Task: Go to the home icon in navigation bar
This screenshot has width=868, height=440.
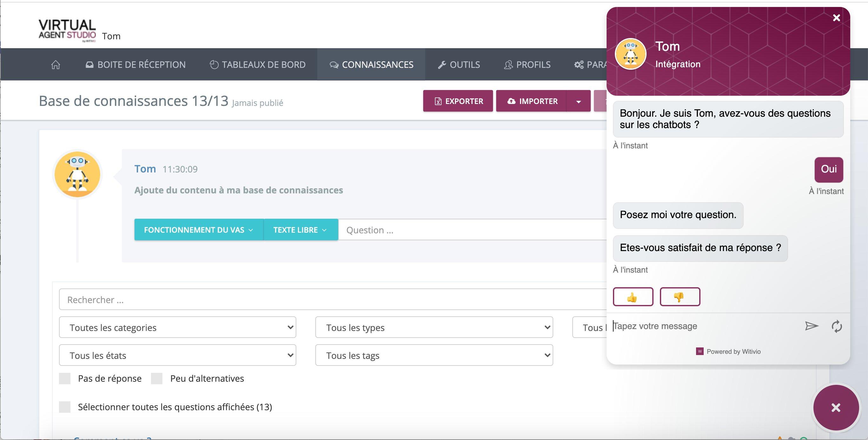Action: coord(56,65)
